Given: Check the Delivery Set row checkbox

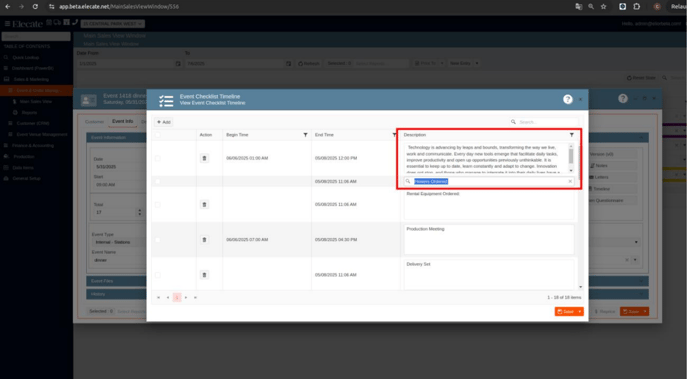Looking at the screenshot, I should coord(158,275).
